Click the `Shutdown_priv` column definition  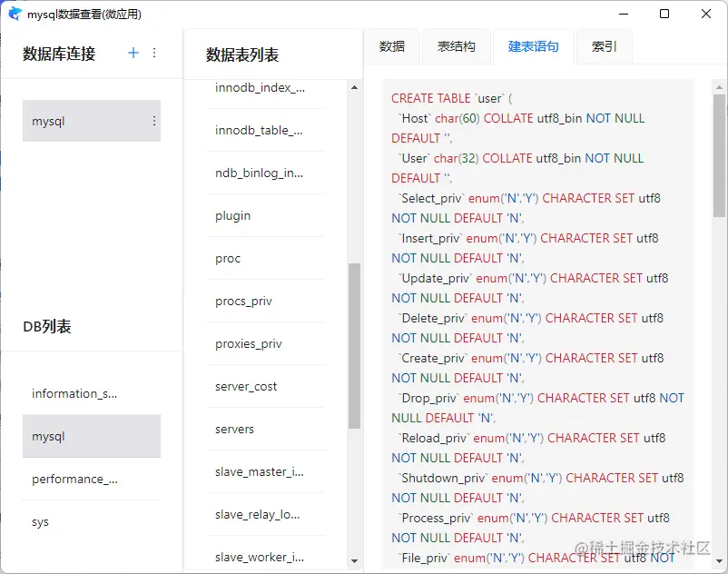[x=537, y=488]
